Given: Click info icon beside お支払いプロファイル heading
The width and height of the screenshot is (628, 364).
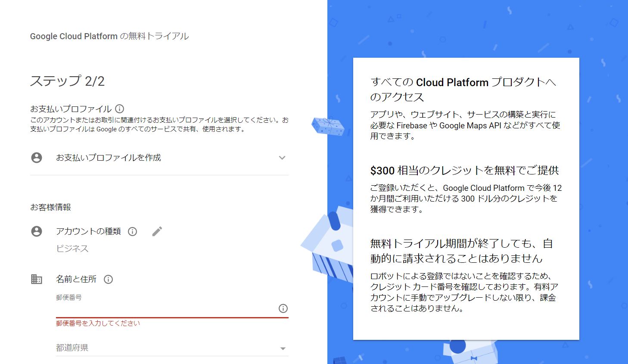Looking at the screenshot, I should (x=120, y=109).
